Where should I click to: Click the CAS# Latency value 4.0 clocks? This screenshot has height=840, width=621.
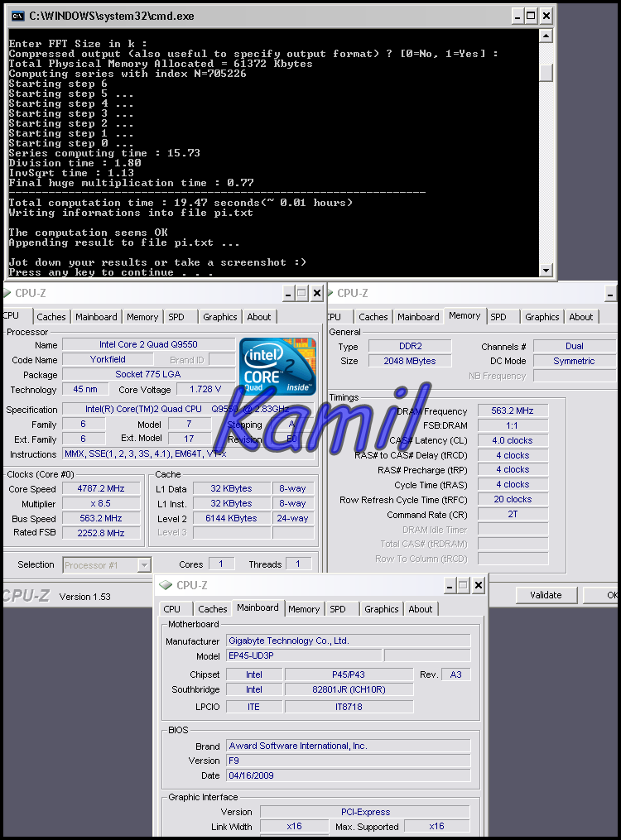tap(513, 440)
